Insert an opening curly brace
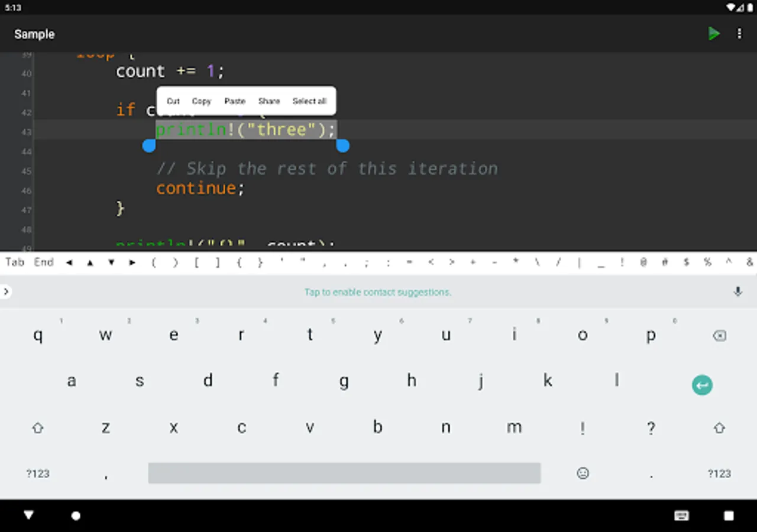The image size is (757, 532). [239, 262]
